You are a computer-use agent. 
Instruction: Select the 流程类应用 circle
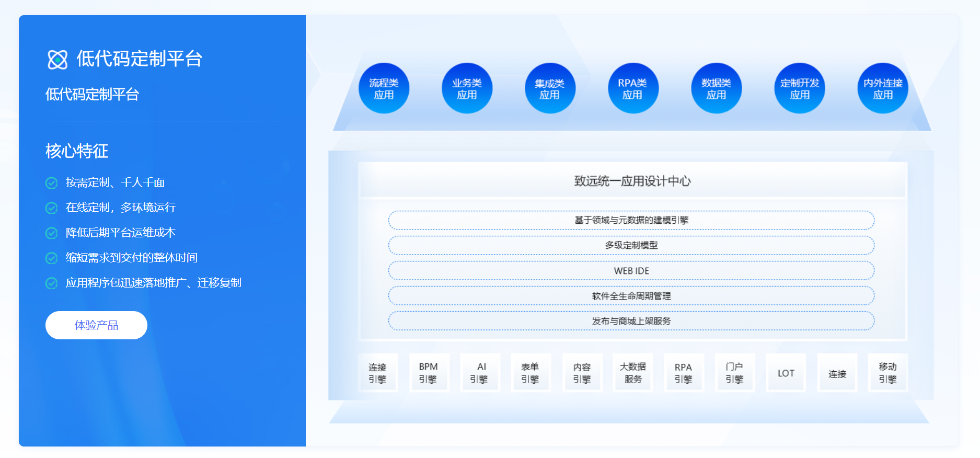click(384, 88)
